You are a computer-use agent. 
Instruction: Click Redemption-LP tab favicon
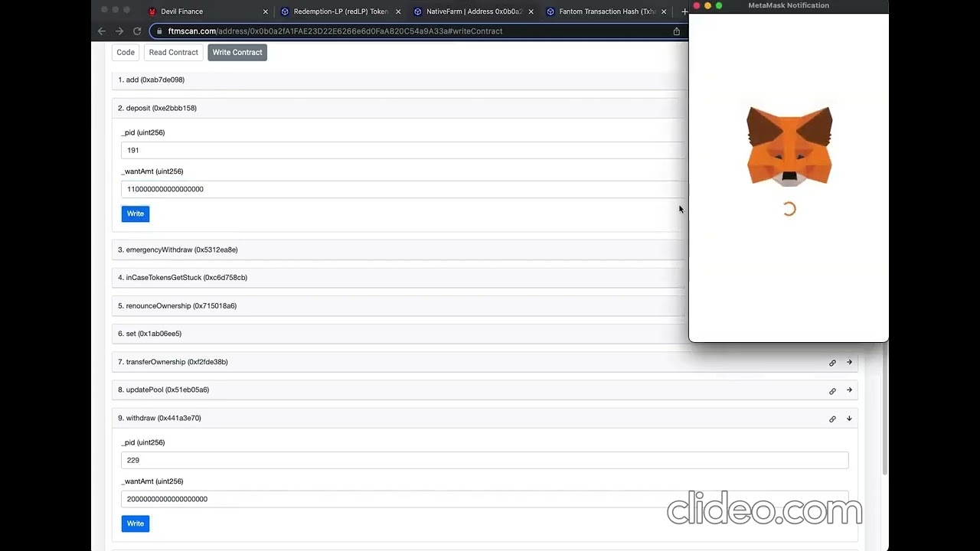[285, 11]
